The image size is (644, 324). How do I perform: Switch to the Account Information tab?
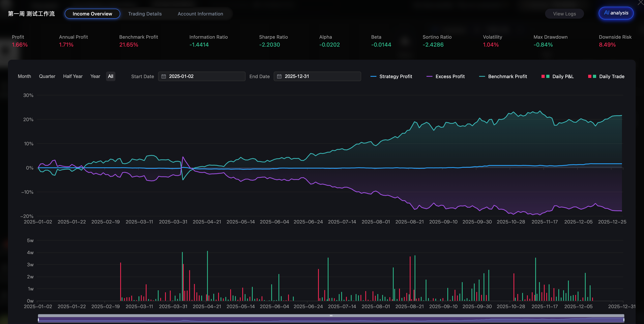(x=200, y=14)
